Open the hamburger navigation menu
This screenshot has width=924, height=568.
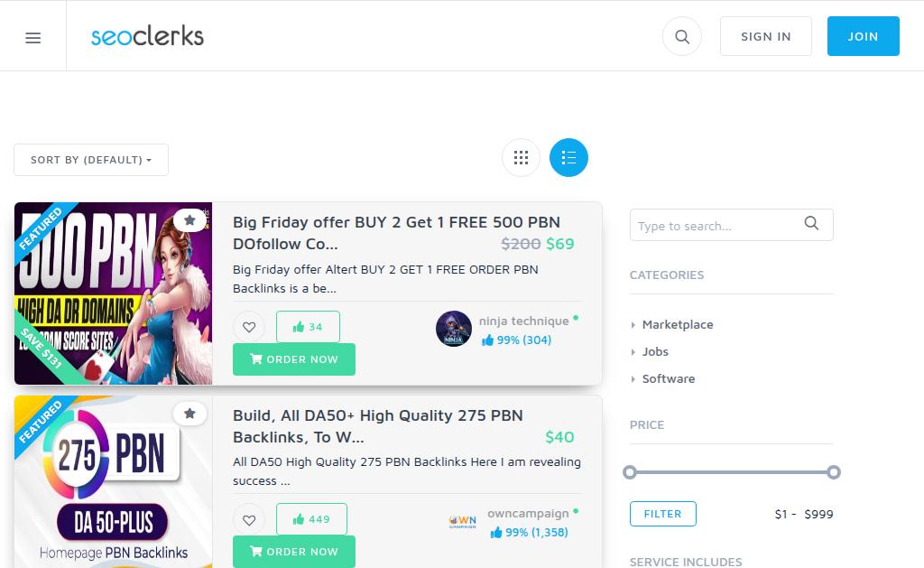coord(33,38)
